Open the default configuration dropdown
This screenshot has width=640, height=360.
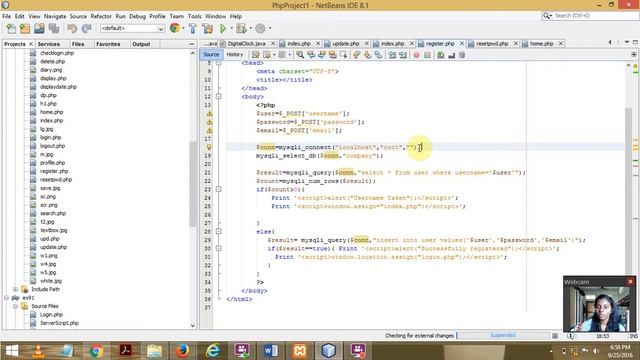[x=132, y=28]
